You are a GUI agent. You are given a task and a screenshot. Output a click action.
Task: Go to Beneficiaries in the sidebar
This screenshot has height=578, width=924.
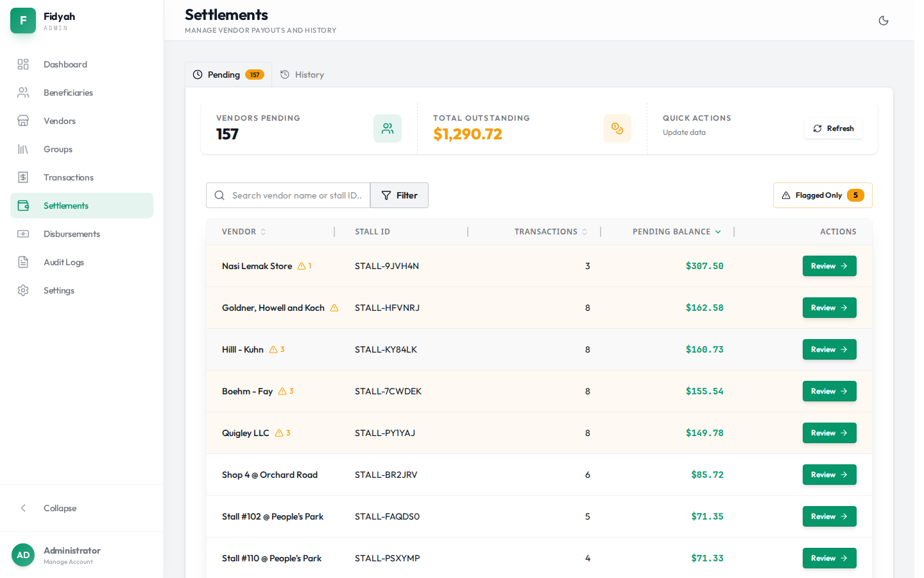click(68, 92)
